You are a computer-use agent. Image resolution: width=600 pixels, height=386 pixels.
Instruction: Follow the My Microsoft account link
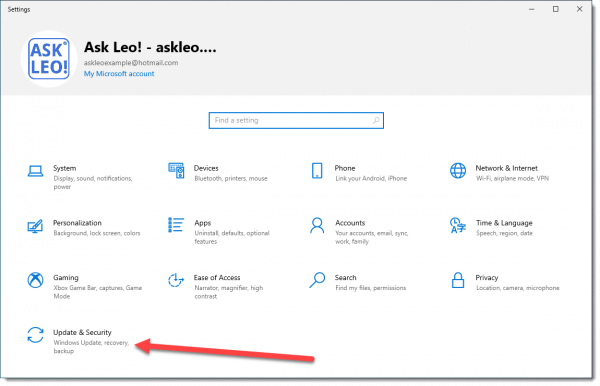(x=119, y=73)
